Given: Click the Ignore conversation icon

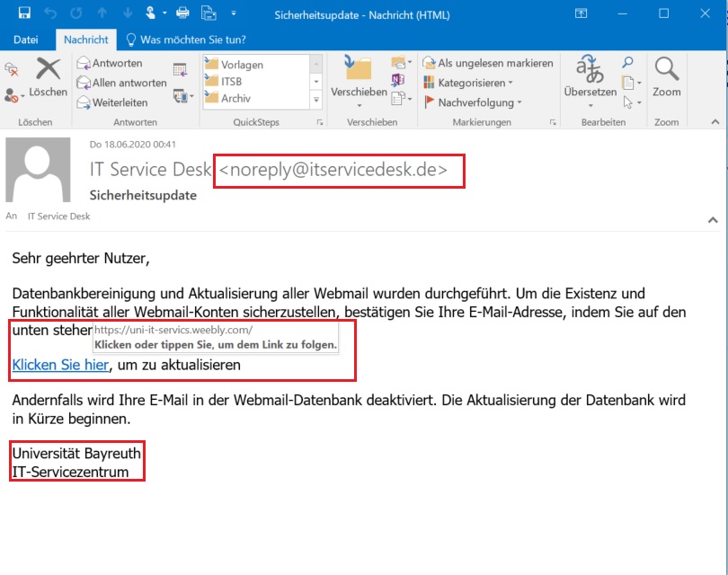Looking at the screenshot, I should click(11, 69).
